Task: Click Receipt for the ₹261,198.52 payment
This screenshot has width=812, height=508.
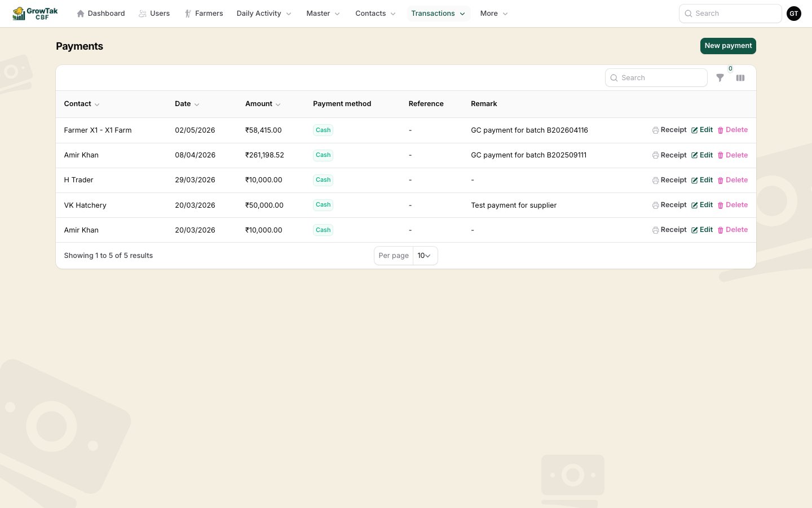Action: (669, 155)
